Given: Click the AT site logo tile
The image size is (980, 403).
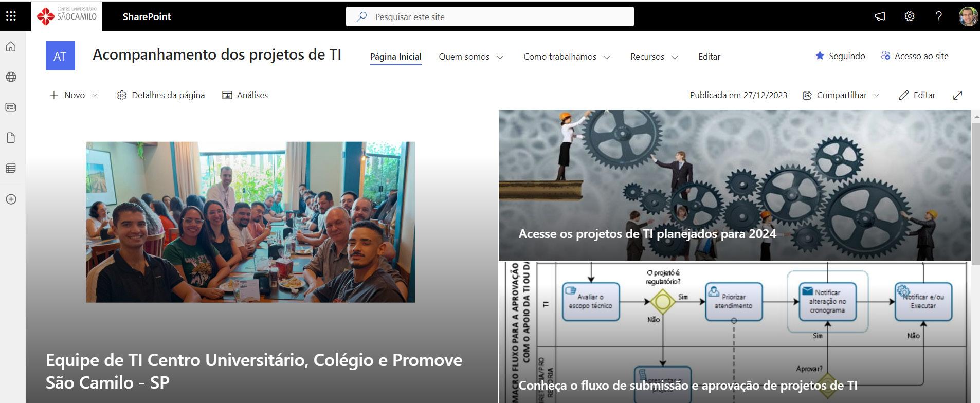Looking at the screenshot, I should [60, 56].
